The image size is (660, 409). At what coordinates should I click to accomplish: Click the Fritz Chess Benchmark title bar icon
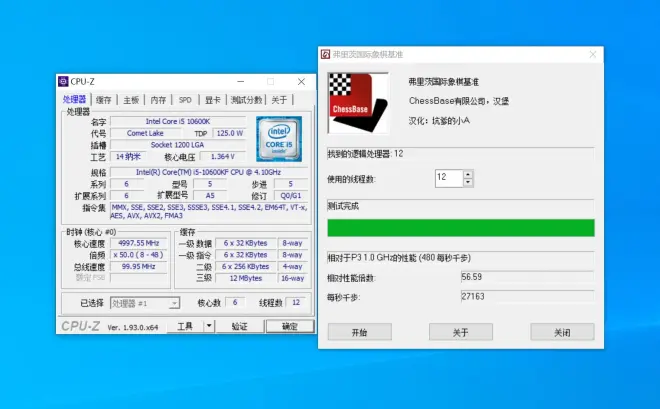325,54
